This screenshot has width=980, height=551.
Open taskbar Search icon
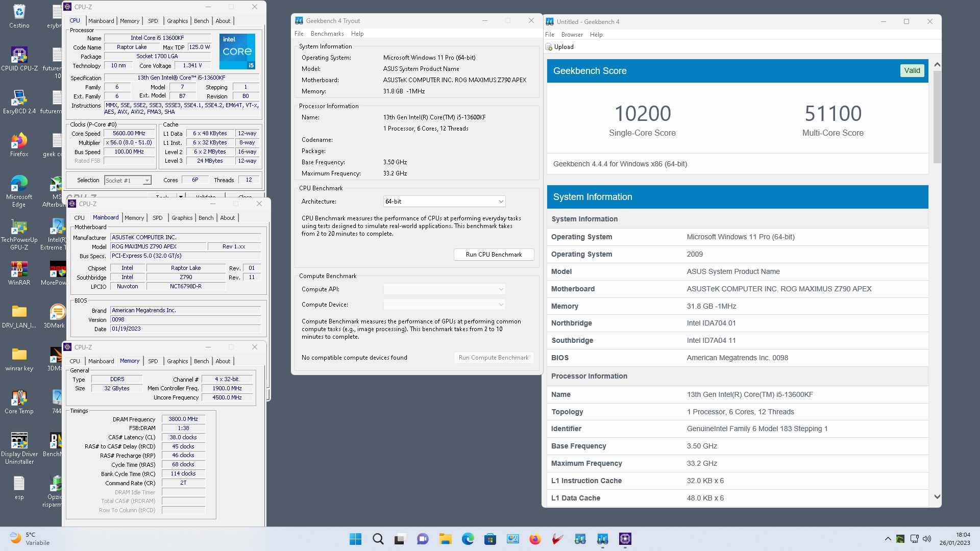point(378,539)
